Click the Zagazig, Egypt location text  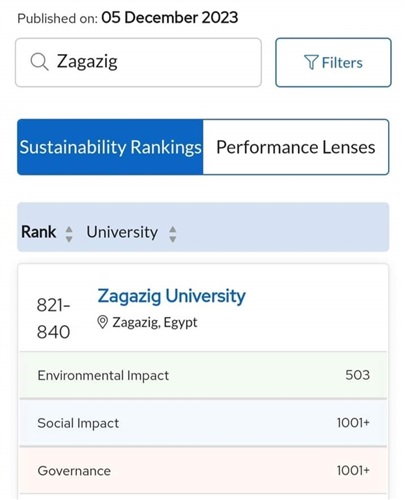(x=155, y=322)
